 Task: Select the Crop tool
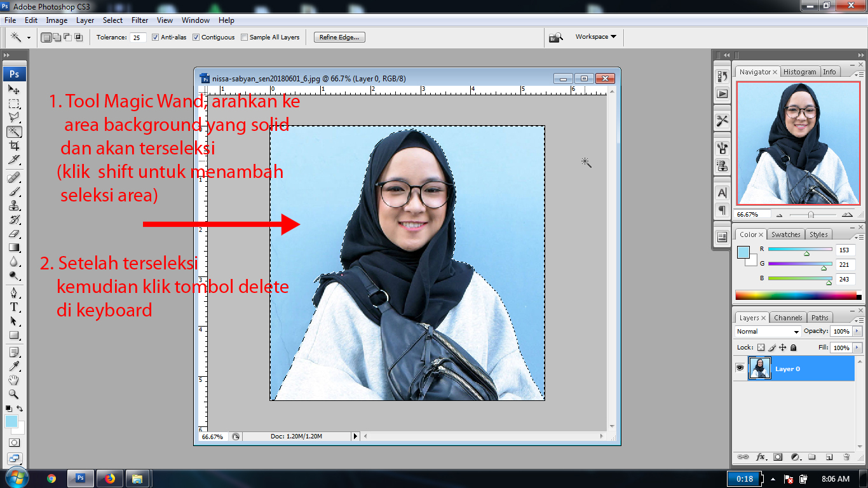tap(14, 146)
